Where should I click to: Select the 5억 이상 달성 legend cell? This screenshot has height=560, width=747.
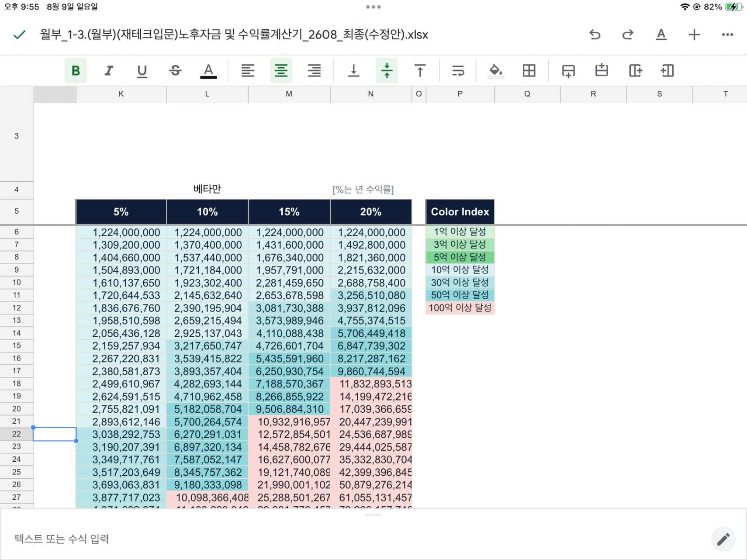click(x=460, y=257)
